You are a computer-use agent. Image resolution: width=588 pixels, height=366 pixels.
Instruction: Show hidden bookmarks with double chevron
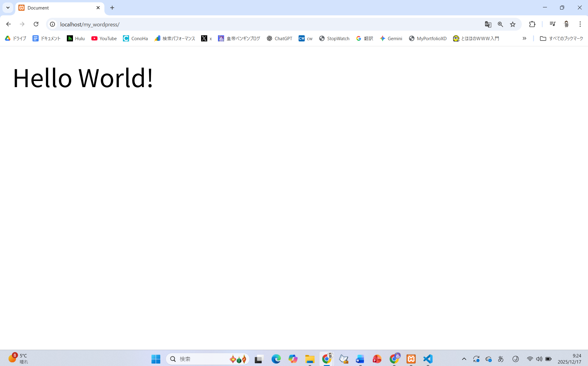524,38
